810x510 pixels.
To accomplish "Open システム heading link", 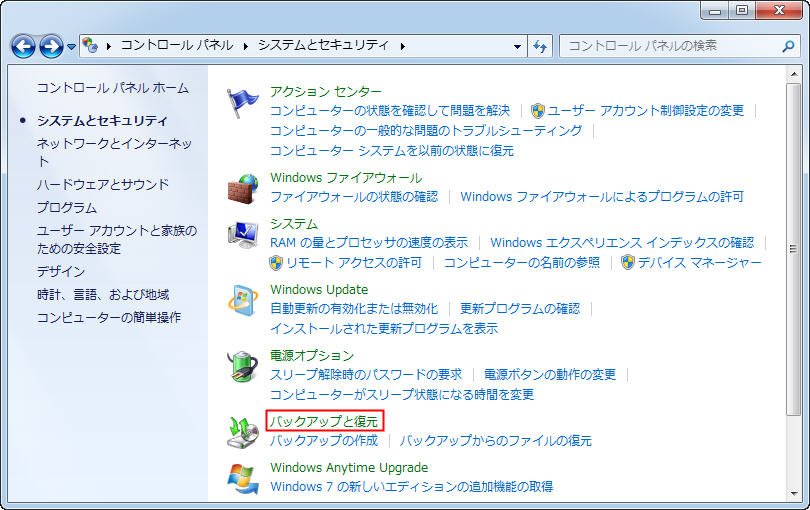I will 294,224.
